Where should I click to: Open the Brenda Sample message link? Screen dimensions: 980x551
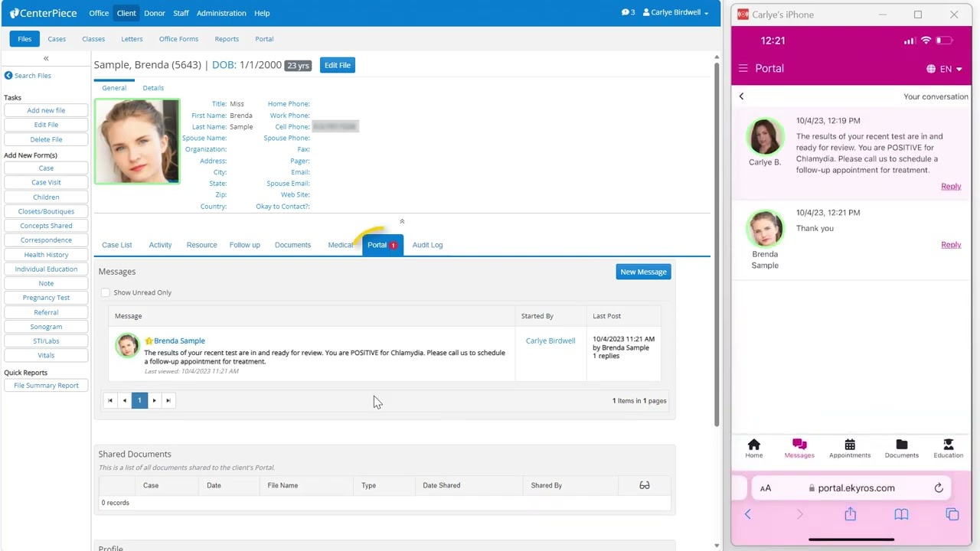click(179, 341)
